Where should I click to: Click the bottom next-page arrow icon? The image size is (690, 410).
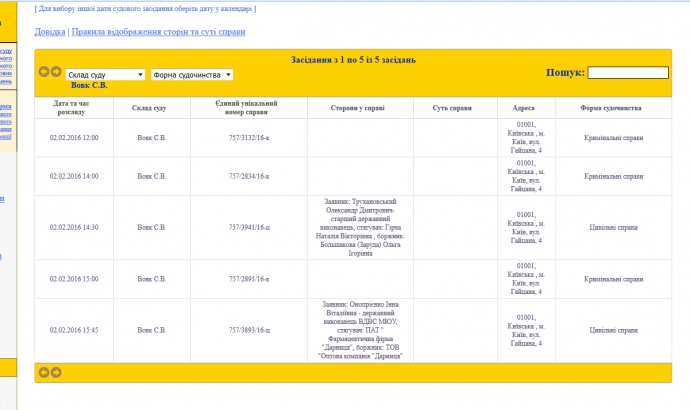[x=56, y=372]
